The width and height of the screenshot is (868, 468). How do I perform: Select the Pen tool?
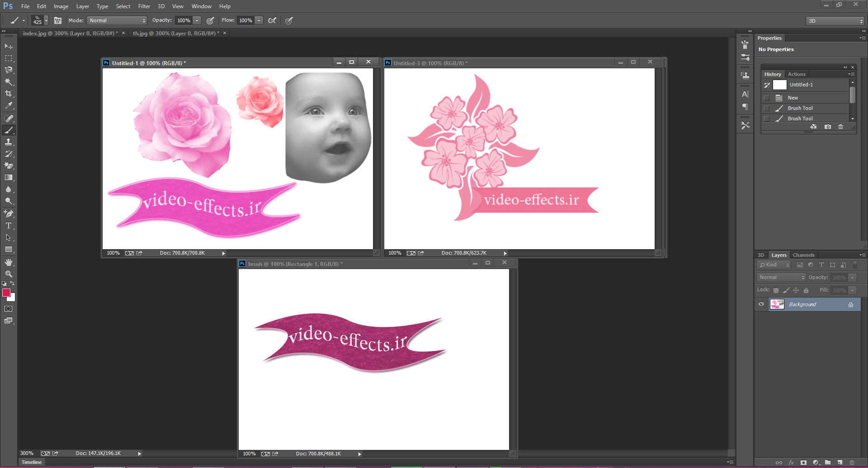pos(9,213)
